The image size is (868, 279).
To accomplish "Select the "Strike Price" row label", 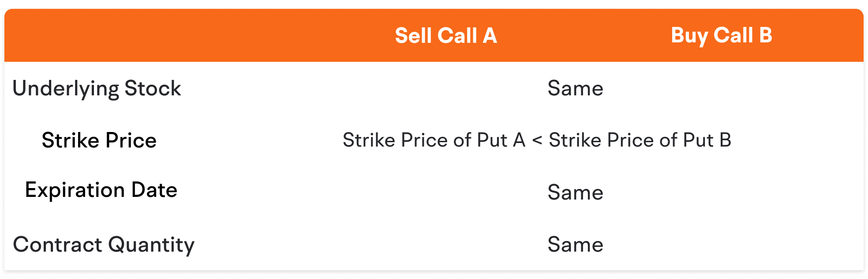I will coord(99,140).
